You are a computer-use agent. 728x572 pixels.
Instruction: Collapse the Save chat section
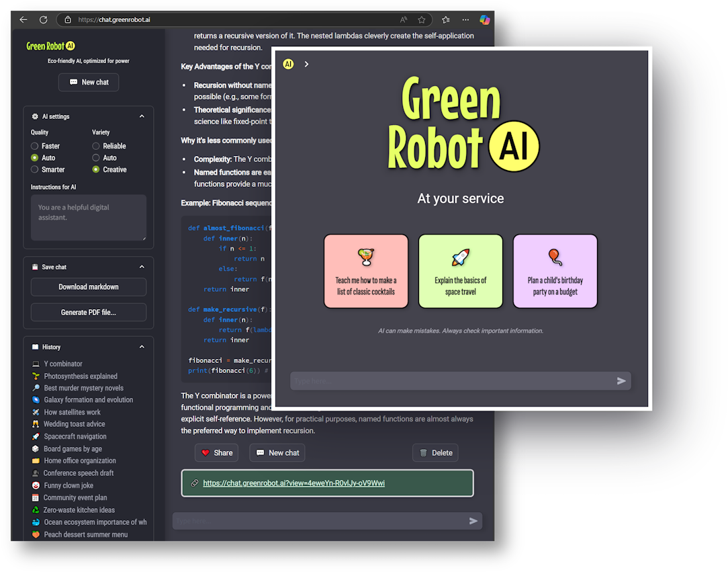click(x=142, y=267)
